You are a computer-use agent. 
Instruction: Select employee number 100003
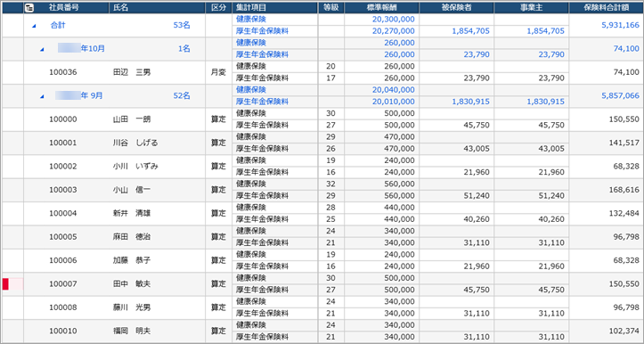63,190
